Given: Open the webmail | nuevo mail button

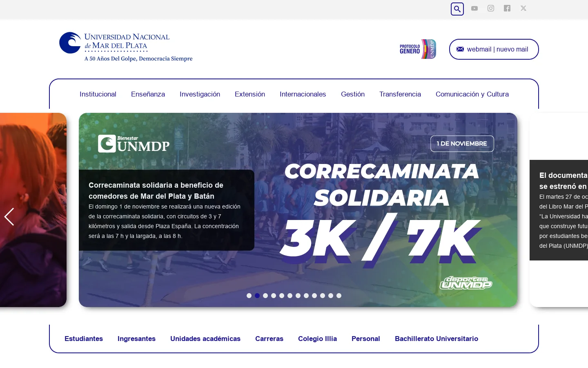Looking at the screenshot, I should click(494, 49).
